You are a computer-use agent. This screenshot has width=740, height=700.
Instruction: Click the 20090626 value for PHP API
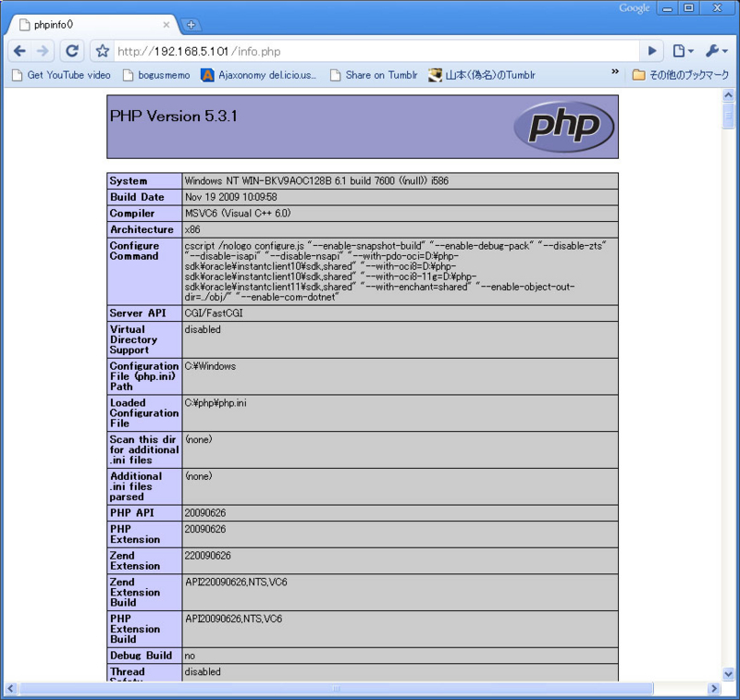click(205, 512)
